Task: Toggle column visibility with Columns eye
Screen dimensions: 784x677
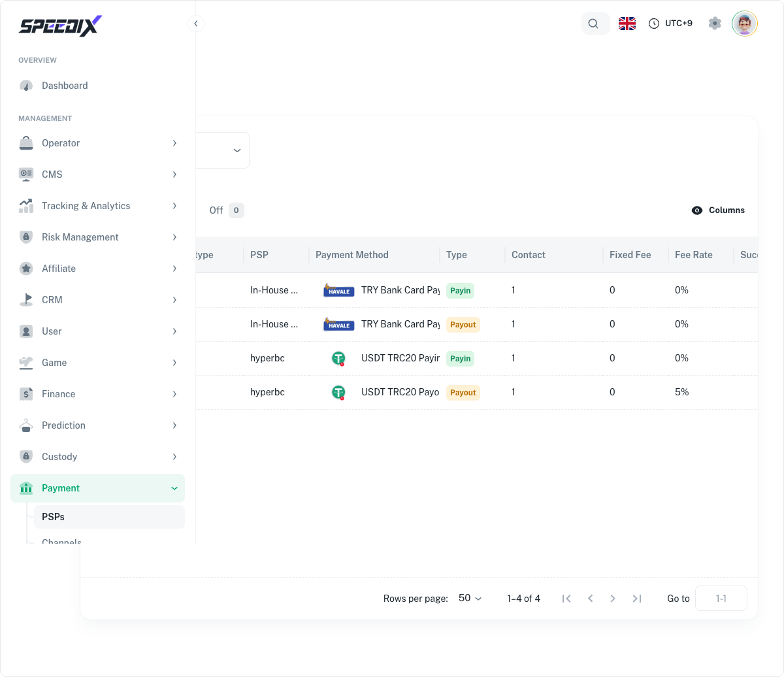Action: pos(718,210)
